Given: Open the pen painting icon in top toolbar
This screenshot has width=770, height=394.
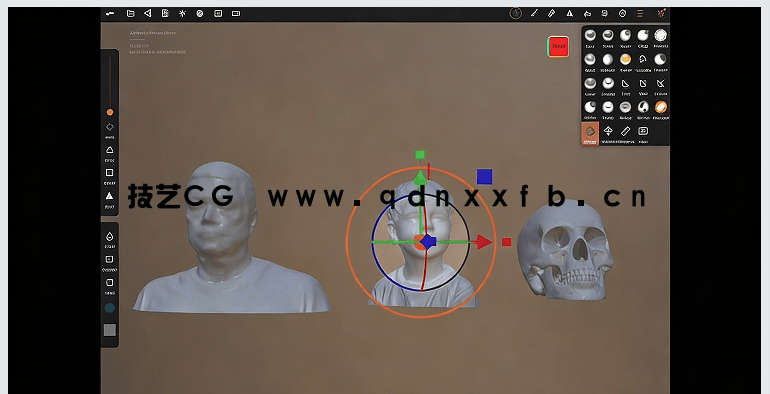Looking at the screenshot, I should [551, 13].
